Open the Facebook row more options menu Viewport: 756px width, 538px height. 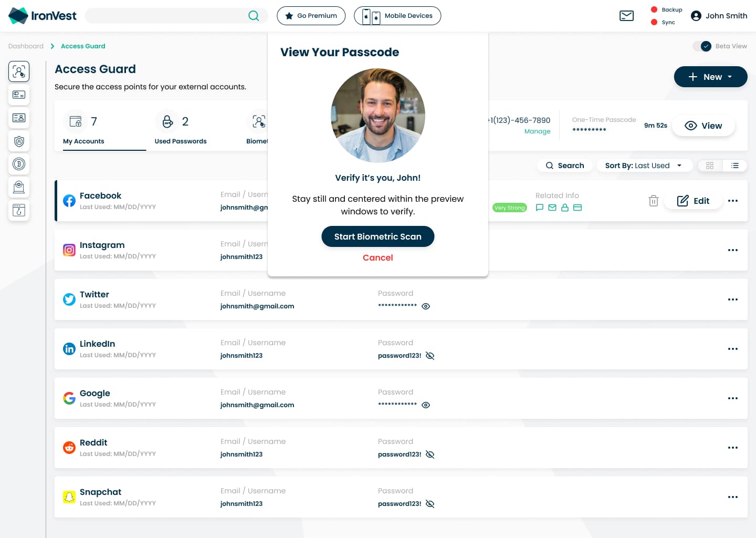click(733, 201)
